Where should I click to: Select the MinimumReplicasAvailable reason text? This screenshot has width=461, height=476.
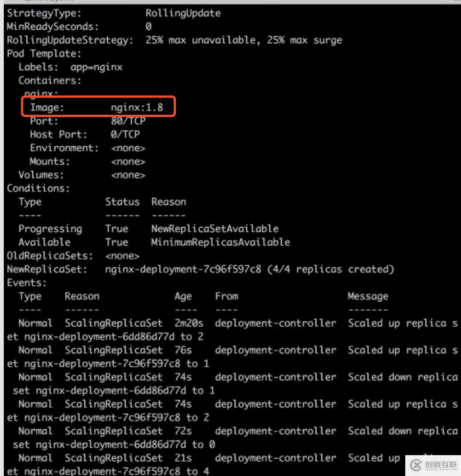pos(220,242)
